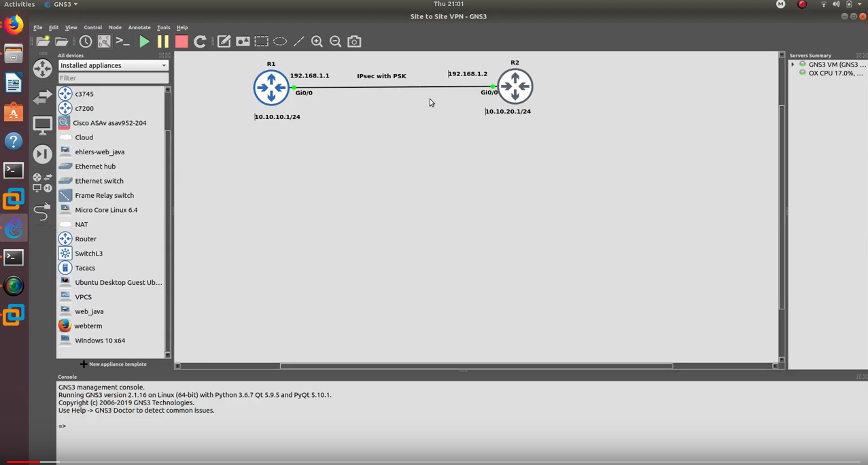This screenshot has width=868, height=465.
Task: Add a note using the annotate pencil icon
Action: [x=224, y=41]
